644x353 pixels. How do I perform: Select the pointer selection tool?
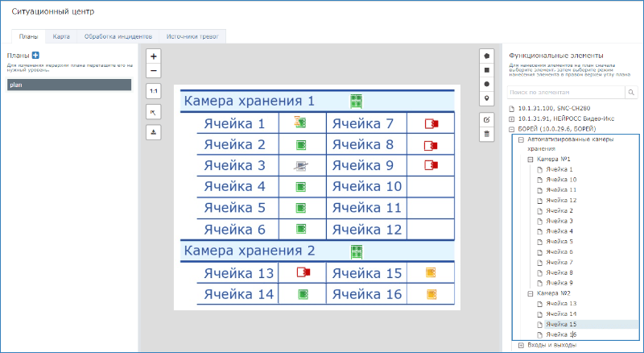click(153, 112)
